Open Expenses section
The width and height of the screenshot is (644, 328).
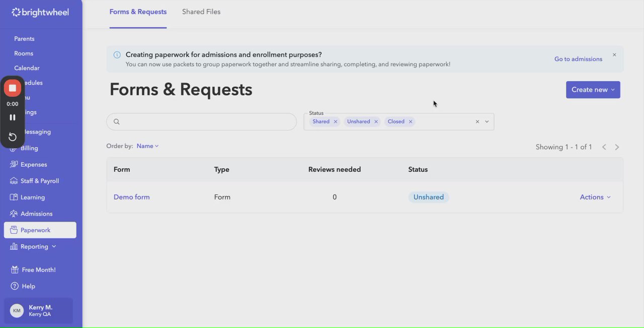coord(34,165)
